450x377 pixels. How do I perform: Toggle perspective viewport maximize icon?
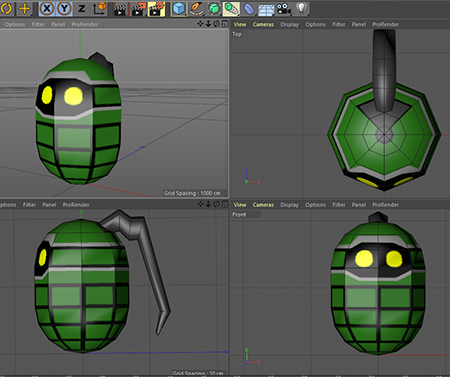tap(225, 24)
